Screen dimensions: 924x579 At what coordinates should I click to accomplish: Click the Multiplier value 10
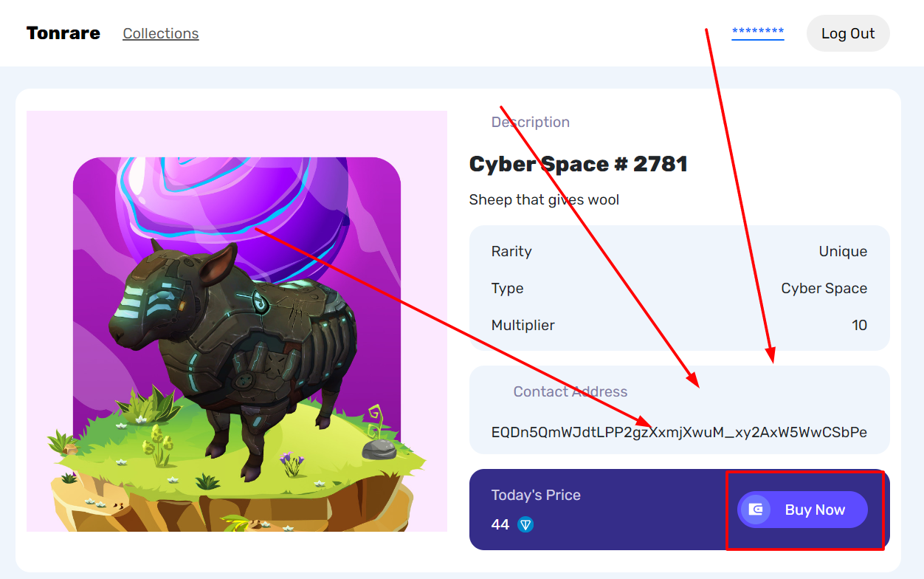coord(859,325)
